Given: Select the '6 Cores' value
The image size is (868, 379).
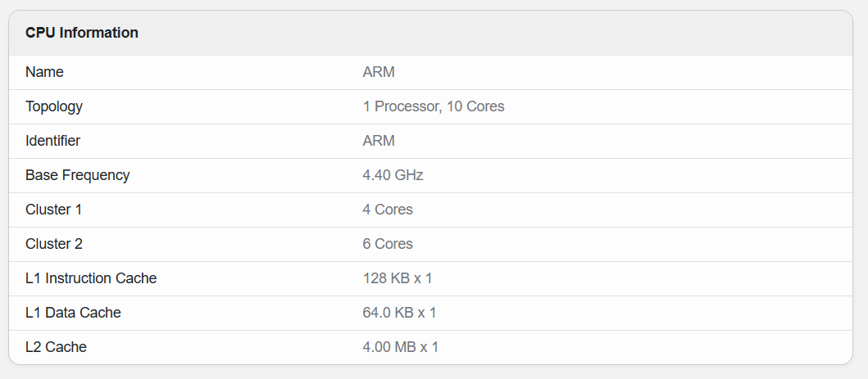Looking at the screenshot, I should [x=388, y=244].
